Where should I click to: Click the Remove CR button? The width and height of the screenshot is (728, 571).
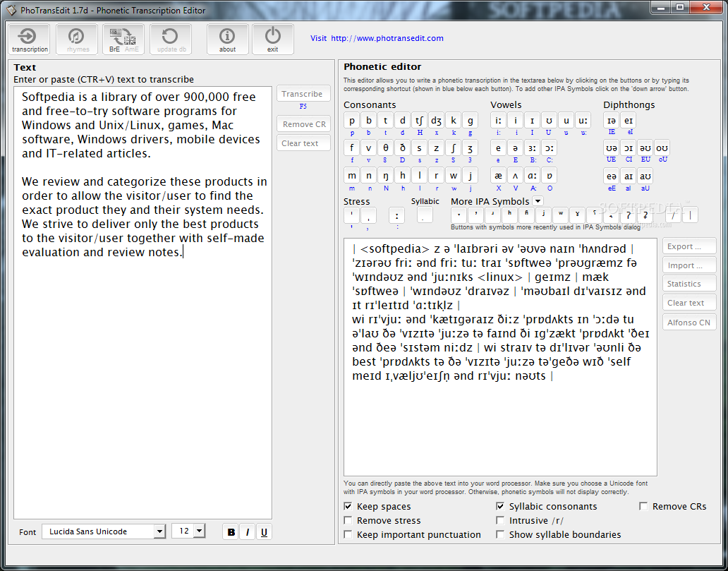pos(303,124)
